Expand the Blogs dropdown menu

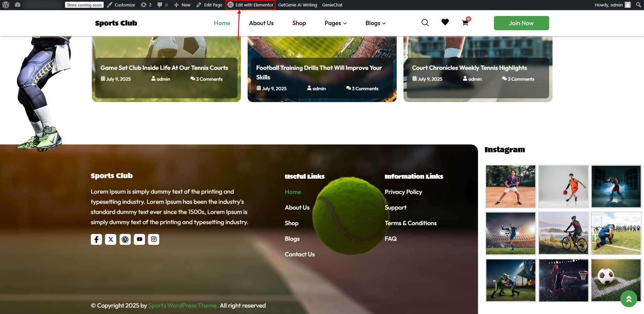click(376, 23)
